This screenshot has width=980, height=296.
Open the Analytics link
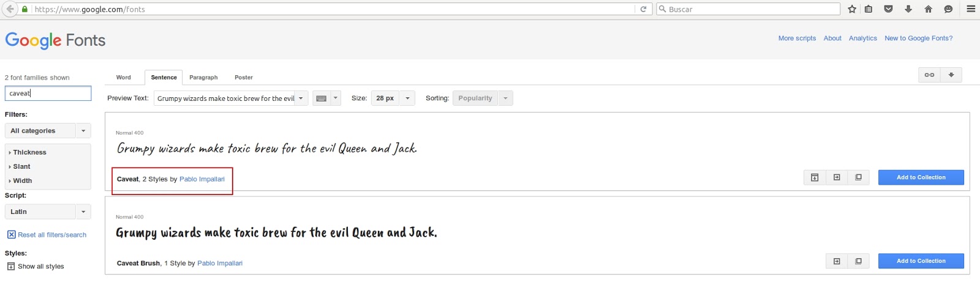pyautogui.click(x=863, y=38)
